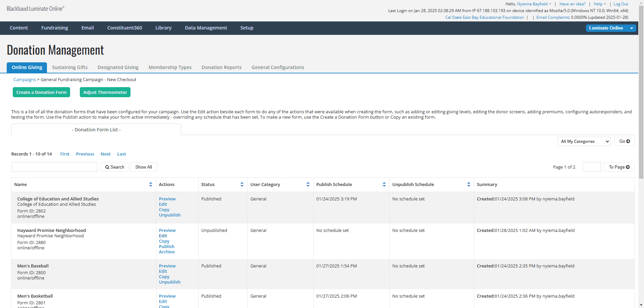The image size is (644, 308).
Task: Preview the Men's Baseball form
Action: [167, 266]
